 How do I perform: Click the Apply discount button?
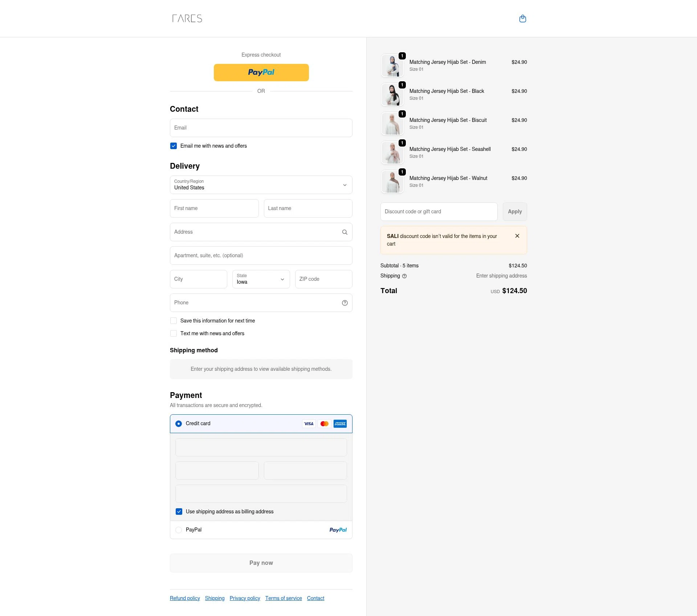click(x=515, y=212)
